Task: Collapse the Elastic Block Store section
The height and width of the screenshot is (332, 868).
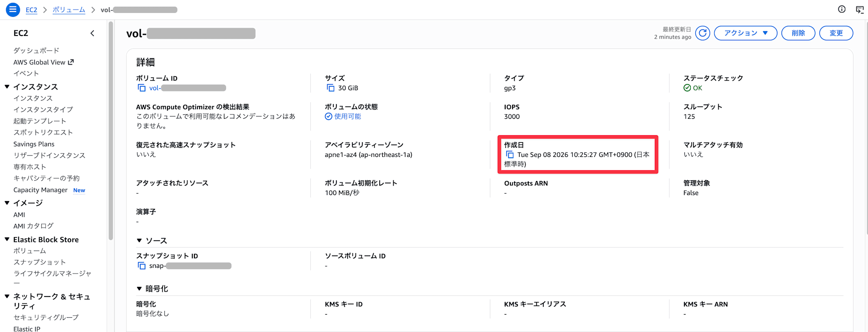Action: [7, 239]
